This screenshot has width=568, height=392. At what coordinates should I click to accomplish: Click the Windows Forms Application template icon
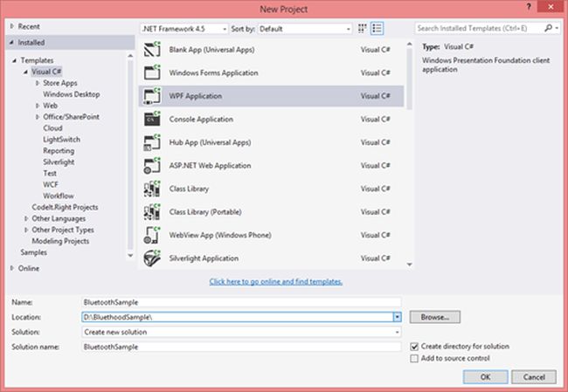coord(152,72)
